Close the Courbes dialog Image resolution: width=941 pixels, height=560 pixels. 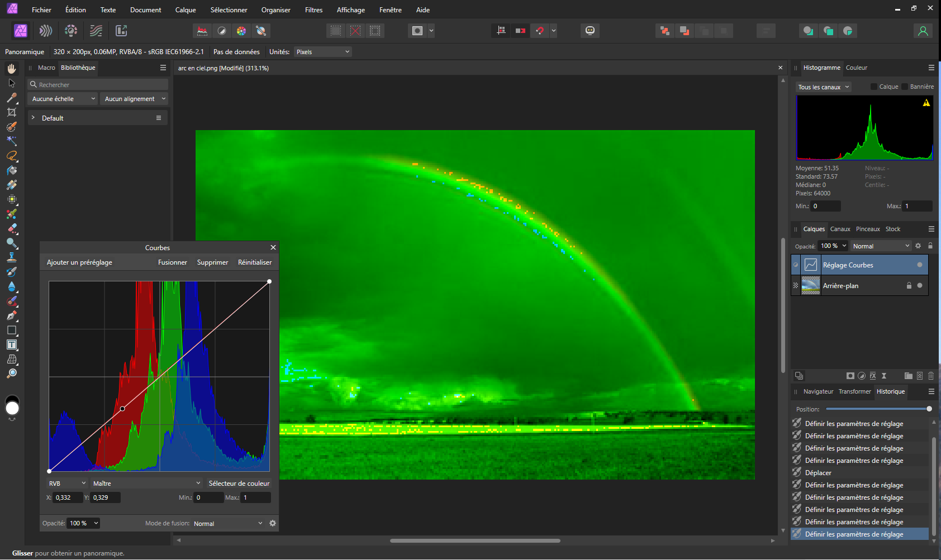273,247
